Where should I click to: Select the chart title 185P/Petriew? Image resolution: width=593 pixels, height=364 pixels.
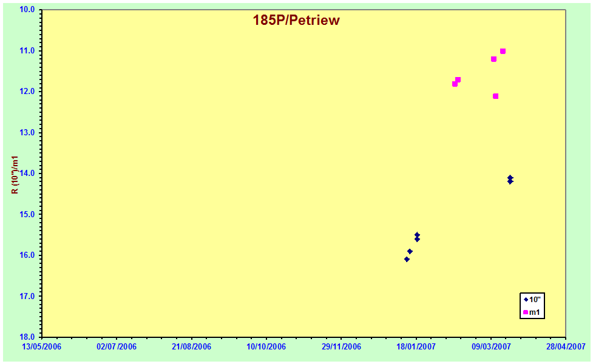[x=296, y=20]
